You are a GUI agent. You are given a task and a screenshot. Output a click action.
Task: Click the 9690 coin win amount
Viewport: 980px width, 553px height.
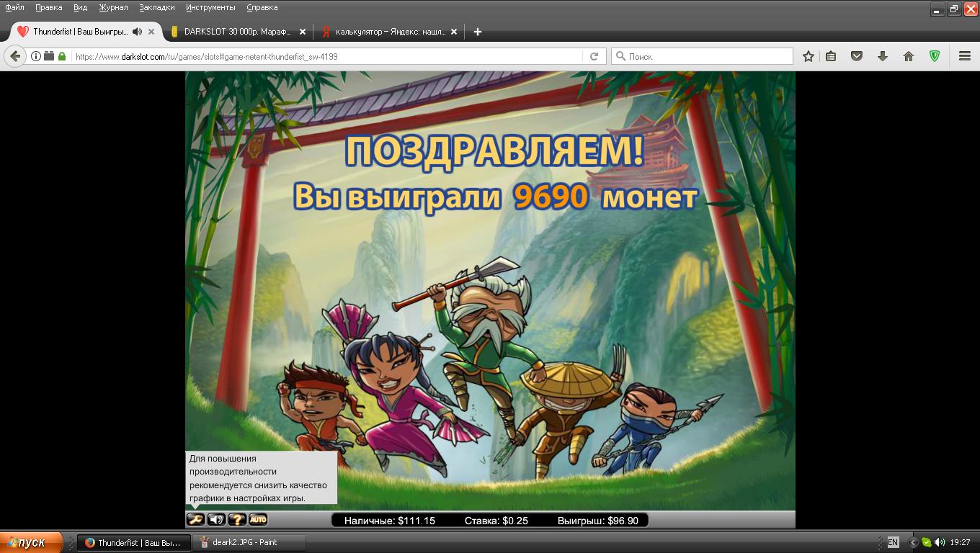(x=551, y=197)
